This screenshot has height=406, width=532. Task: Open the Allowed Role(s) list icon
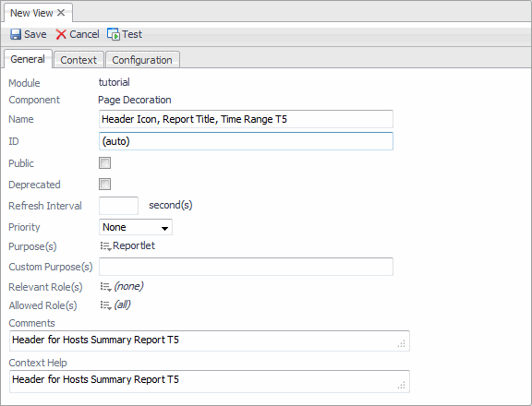point(106,305)
